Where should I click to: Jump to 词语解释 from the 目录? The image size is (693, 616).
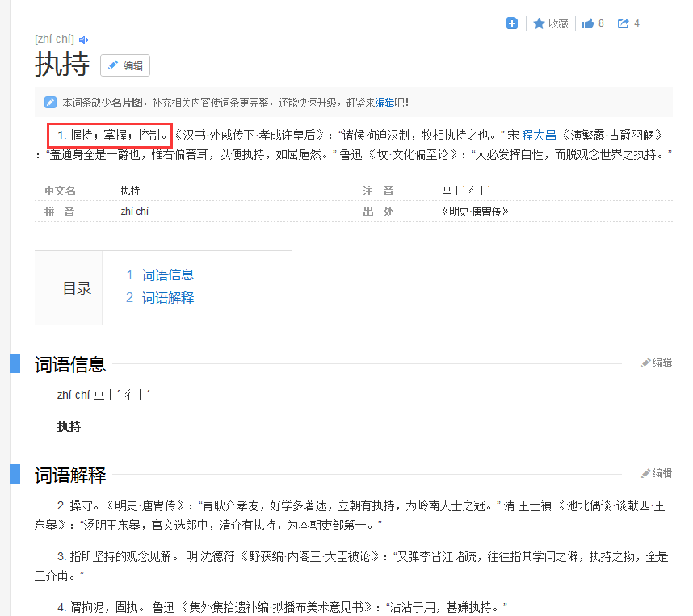click(x=168, y=297)
